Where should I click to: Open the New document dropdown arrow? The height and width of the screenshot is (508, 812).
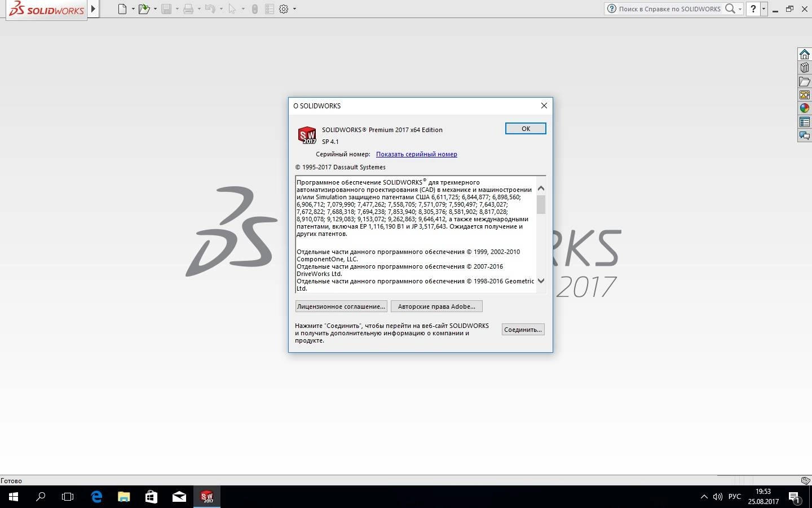click(x=133, y=9)
